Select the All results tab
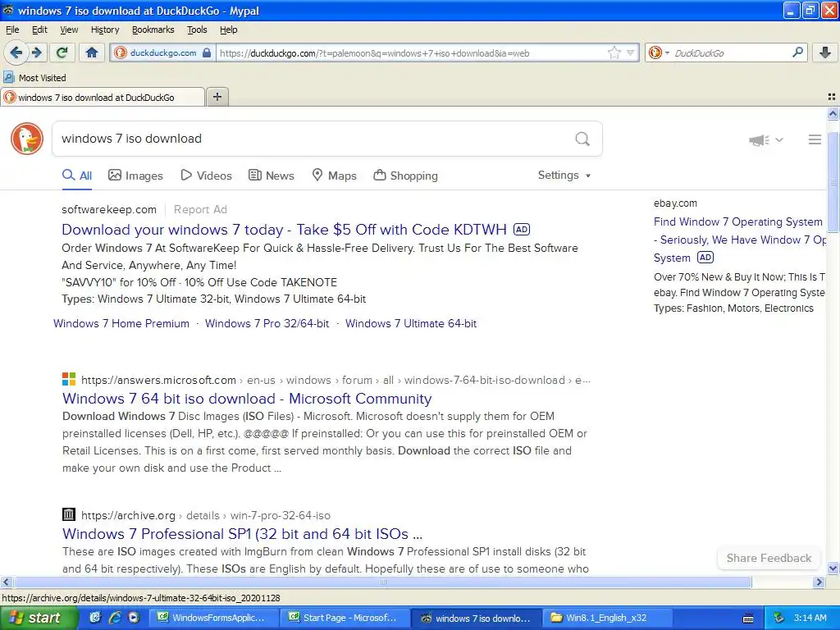The height and width of the screenshot is (630, 840). coord(77,176)
